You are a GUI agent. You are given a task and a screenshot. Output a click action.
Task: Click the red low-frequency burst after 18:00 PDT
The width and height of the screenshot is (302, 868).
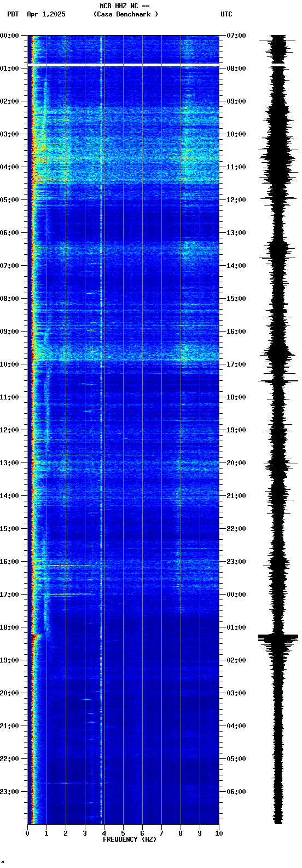point(37,636)
